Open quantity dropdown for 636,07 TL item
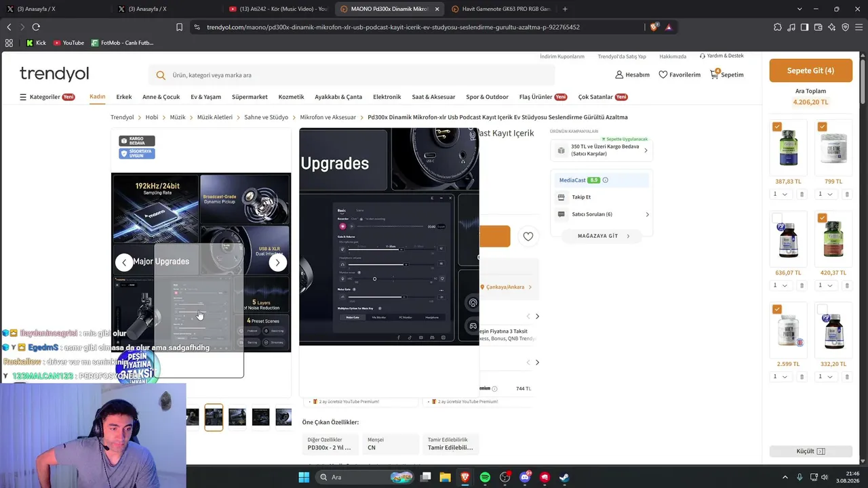This screenshot has height=488, width=868. pyautogui.click(x=781, y=285)
